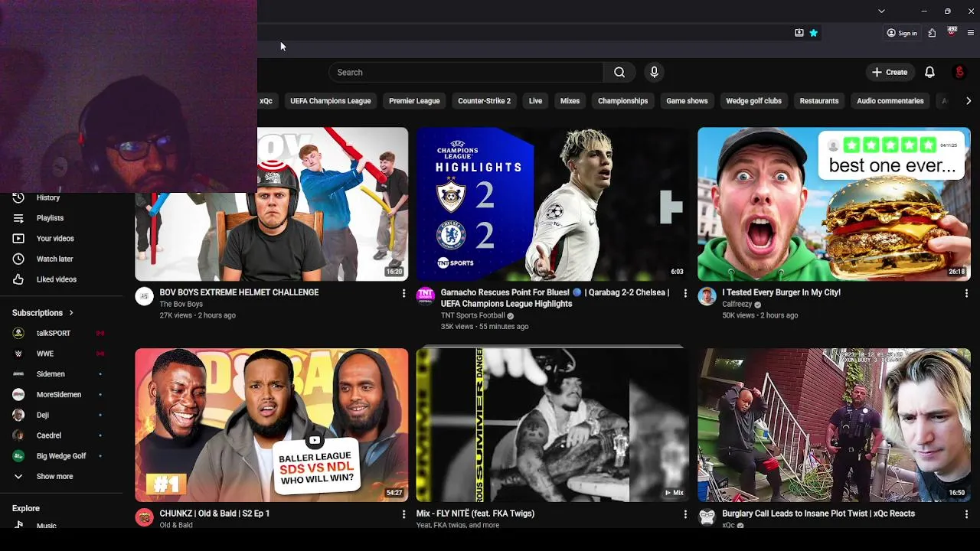The height and width of the screenshot is (551, 980).
Task: Select the UEFA Champions League chip
Action: point(330,101)
